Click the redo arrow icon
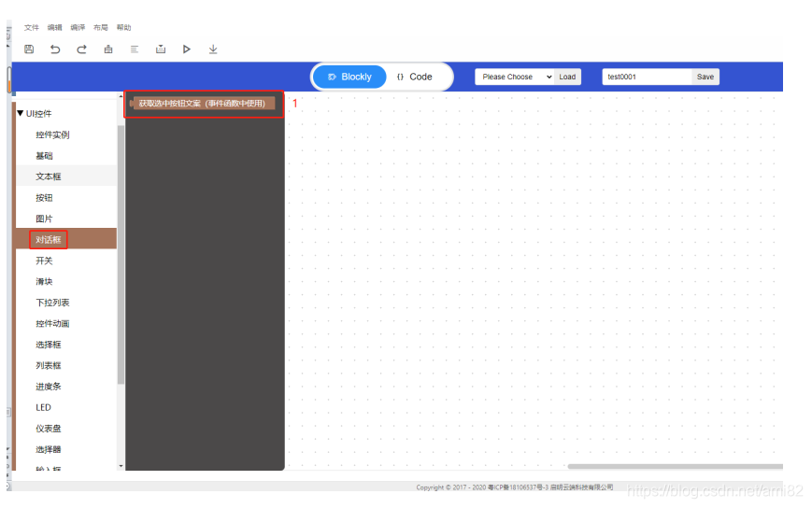 [81, 49]
